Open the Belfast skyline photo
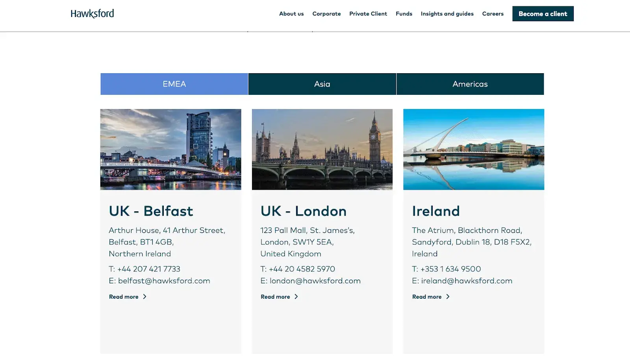This screenshot has height=364, width=630. (x=170, y=150)
